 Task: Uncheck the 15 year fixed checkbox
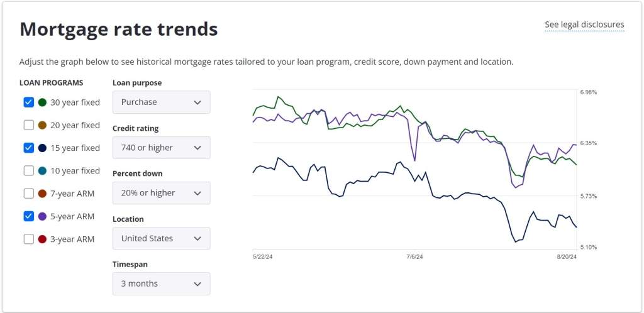28,148
